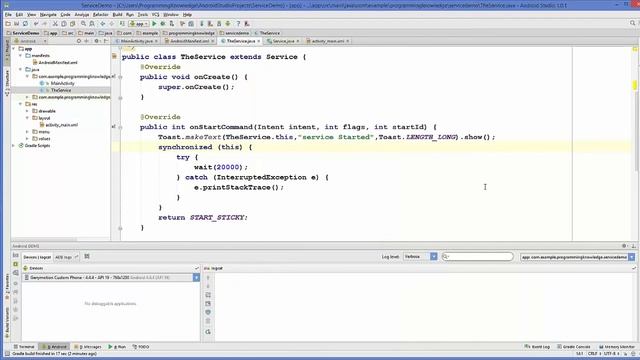Click the Project panel settings gear icon
640x360 pixels.
97,41
